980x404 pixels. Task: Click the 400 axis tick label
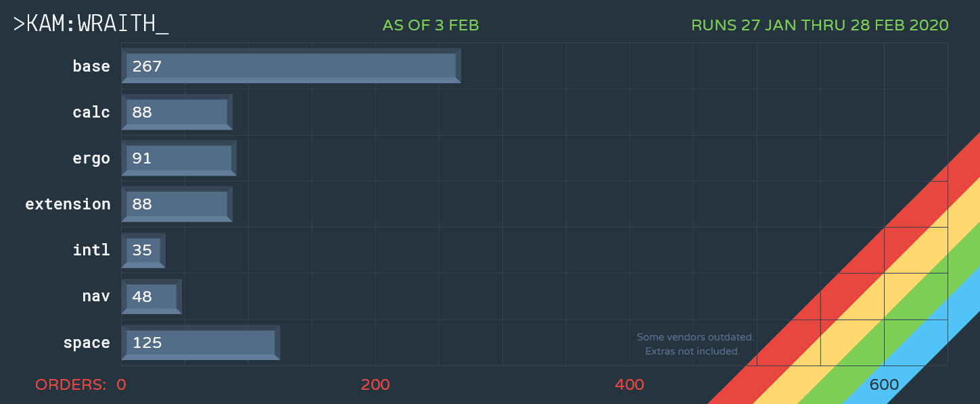(x=629, y=385)
